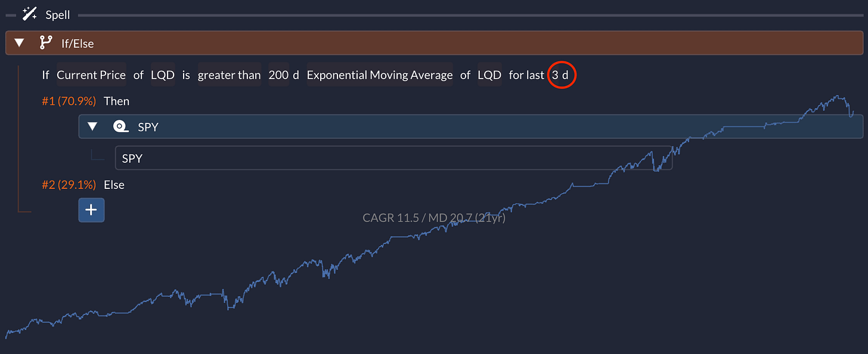
Task: Select the SPY group header
Action: tap(471, 126)
